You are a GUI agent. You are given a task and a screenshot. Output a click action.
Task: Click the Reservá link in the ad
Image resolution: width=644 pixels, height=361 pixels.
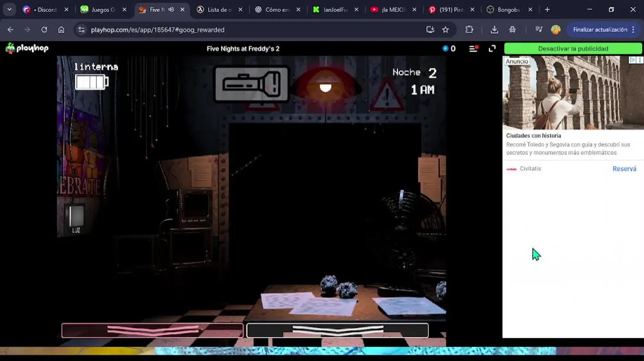(624, 169)
